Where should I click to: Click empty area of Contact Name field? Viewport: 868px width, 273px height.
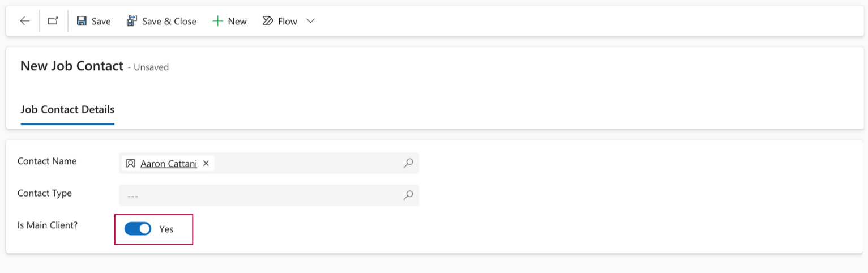306,163
